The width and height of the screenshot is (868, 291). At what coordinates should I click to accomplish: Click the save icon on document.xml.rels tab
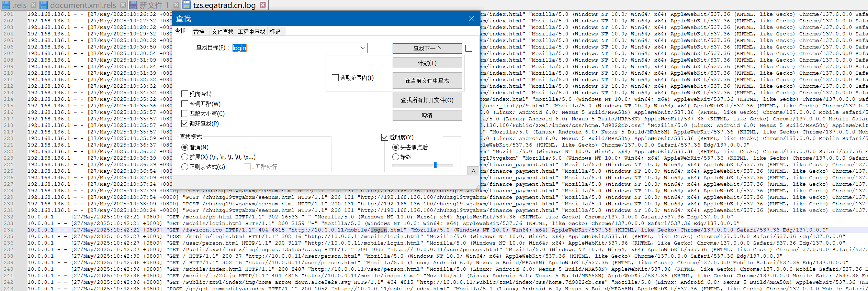[x=44, y=5]
